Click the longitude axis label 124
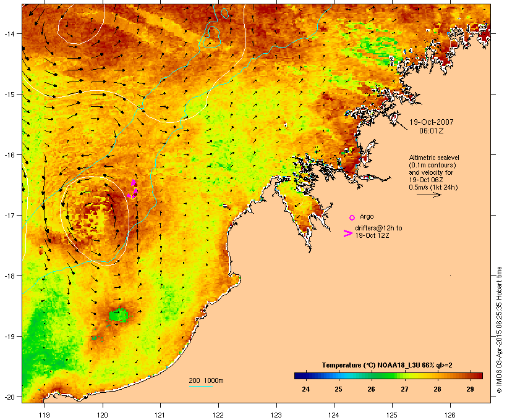 [334, 415]
